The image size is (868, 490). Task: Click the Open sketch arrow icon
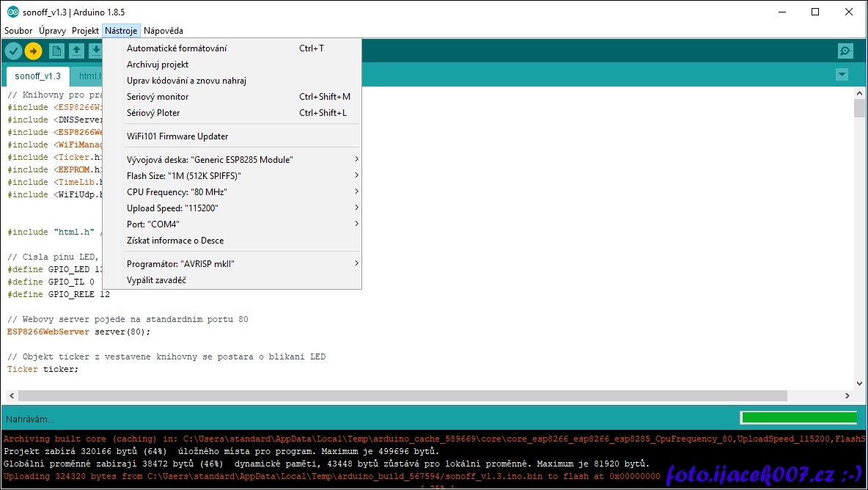click(76, 51)
